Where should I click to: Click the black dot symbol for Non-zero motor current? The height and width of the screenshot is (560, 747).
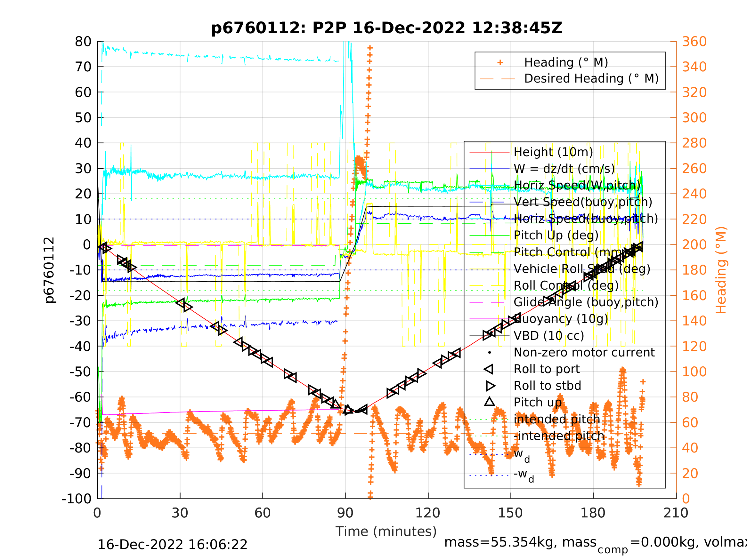(x=489, y=352)
